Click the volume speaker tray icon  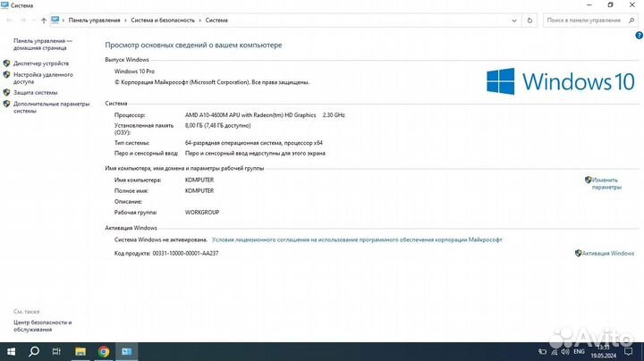[565, 351]
